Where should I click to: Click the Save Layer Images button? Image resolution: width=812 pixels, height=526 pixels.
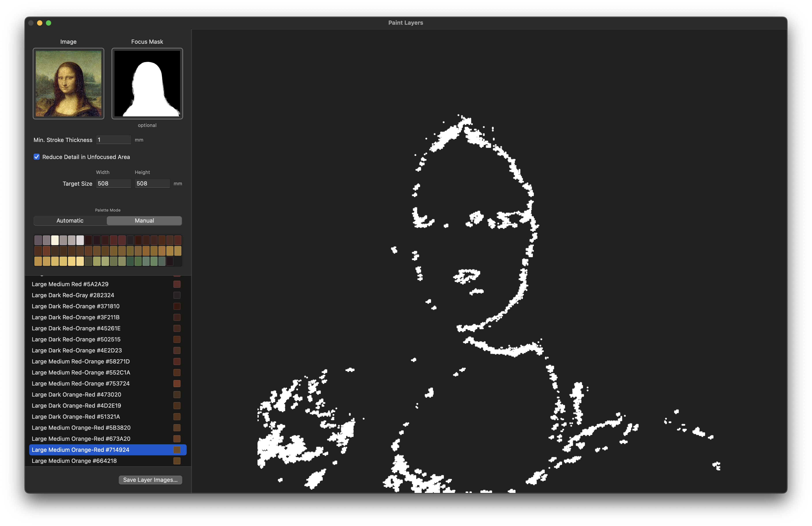coord(150,480)
